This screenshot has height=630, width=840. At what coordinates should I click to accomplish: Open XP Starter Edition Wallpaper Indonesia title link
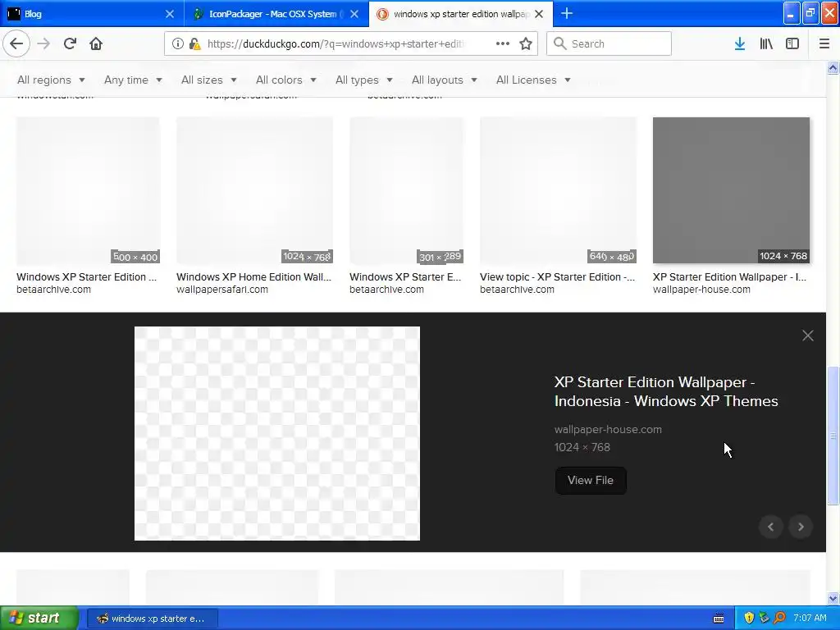(x=666, y=391)
